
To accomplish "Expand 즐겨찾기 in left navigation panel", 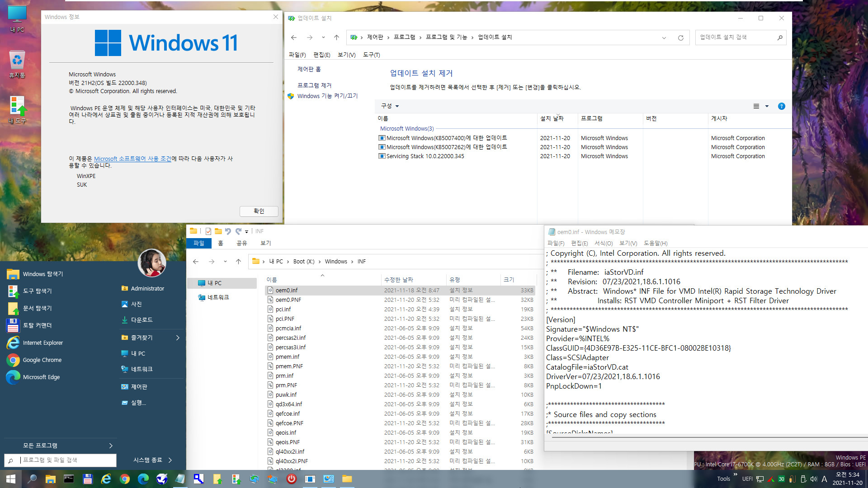I will 178,338.
